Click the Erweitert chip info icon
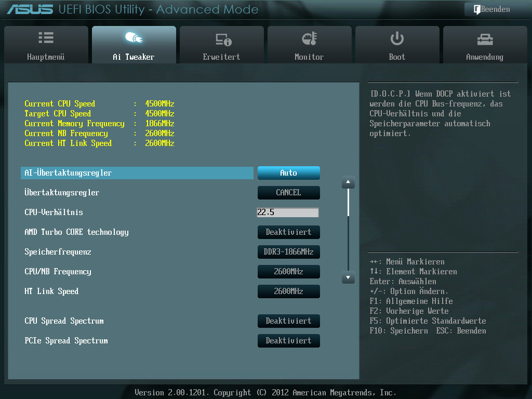The image size is (532, 399). click(223, 39)
